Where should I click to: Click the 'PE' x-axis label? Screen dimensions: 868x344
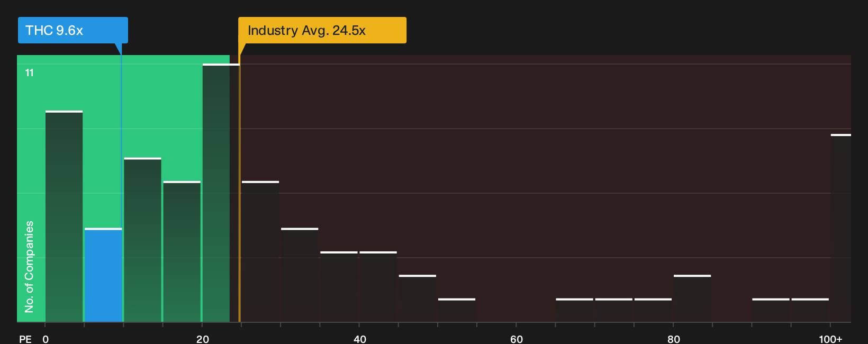point(25,339)
